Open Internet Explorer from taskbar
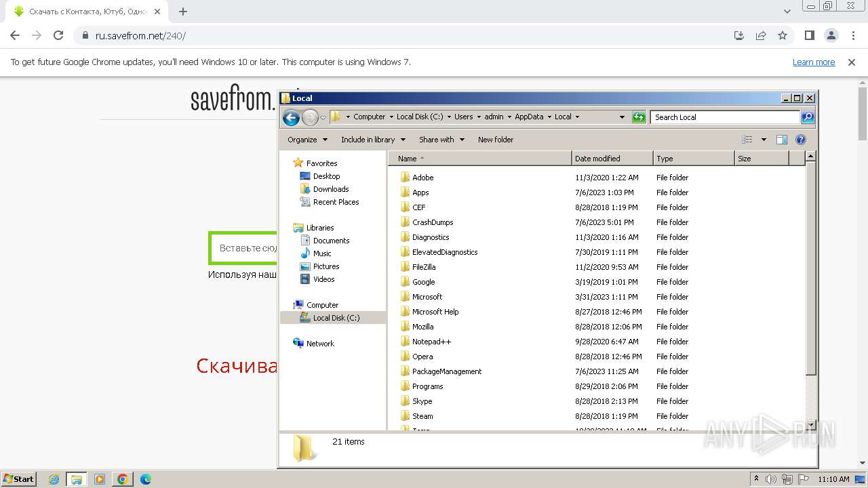868x488 pixels. (54, 479)
